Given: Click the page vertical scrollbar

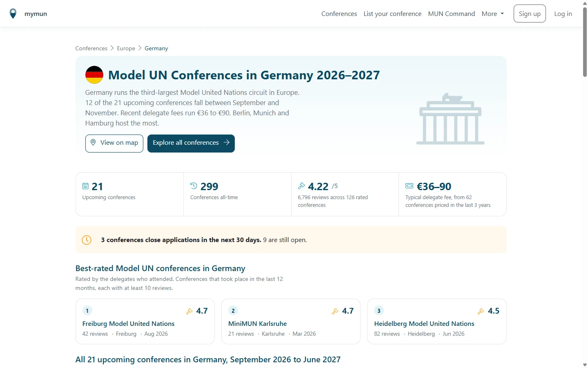Looking at the screenshot, I should pos(585,184).
